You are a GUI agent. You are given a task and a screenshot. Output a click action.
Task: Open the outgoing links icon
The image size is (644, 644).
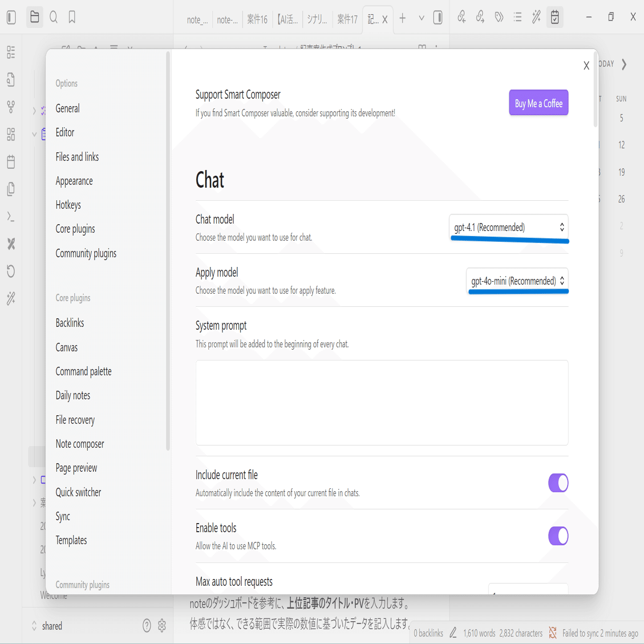(480, 17)
